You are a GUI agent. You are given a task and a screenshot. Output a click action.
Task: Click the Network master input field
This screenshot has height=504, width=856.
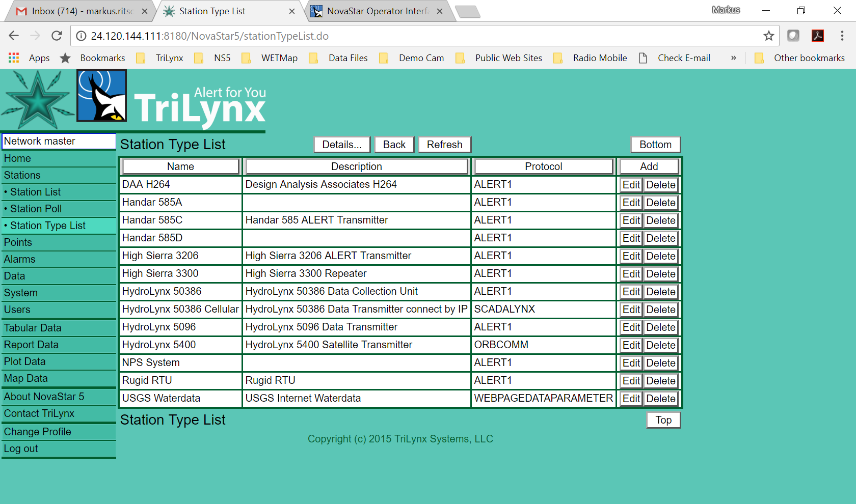(x=59, y=141)
